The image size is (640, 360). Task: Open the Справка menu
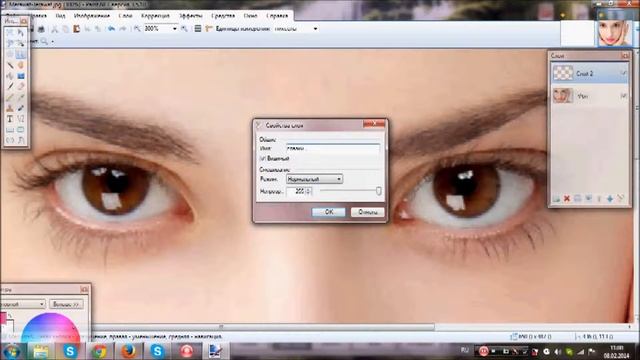(277, 16)
